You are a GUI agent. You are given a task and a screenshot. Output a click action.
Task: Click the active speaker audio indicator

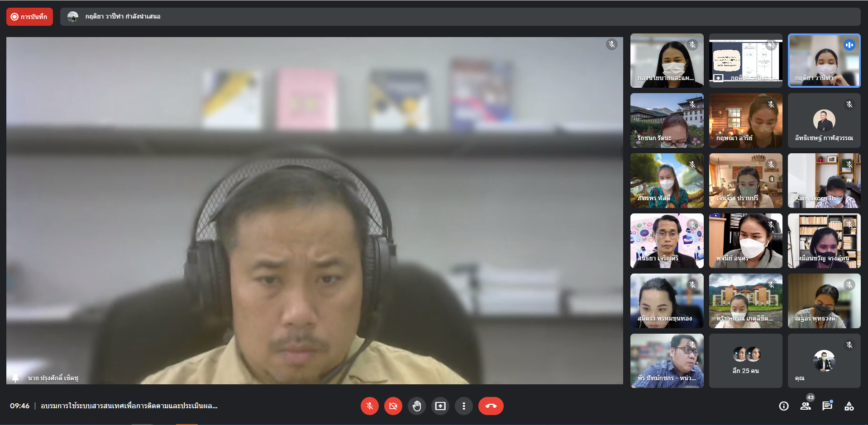tap(849, 45)
